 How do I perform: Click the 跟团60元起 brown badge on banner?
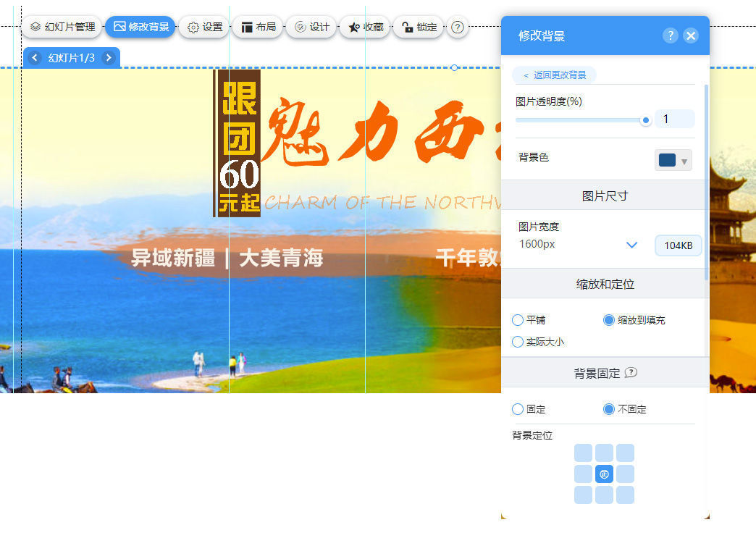238,143
